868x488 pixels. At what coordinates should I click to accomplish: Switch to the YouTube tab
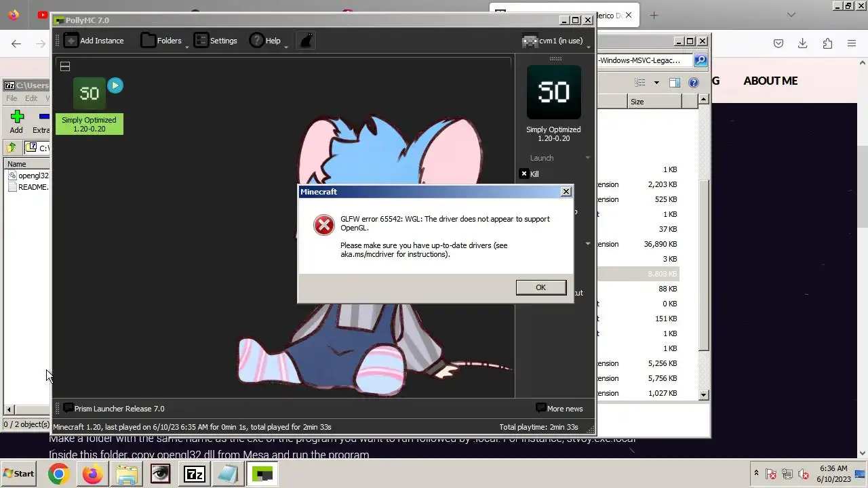(42, 15)
